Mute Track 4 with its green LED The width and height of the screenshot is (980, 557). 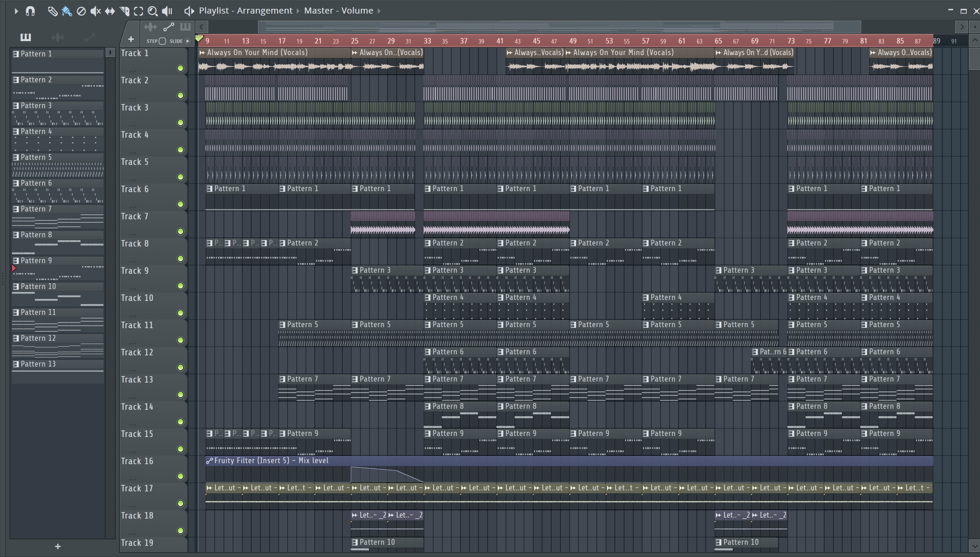pos(181,150)
